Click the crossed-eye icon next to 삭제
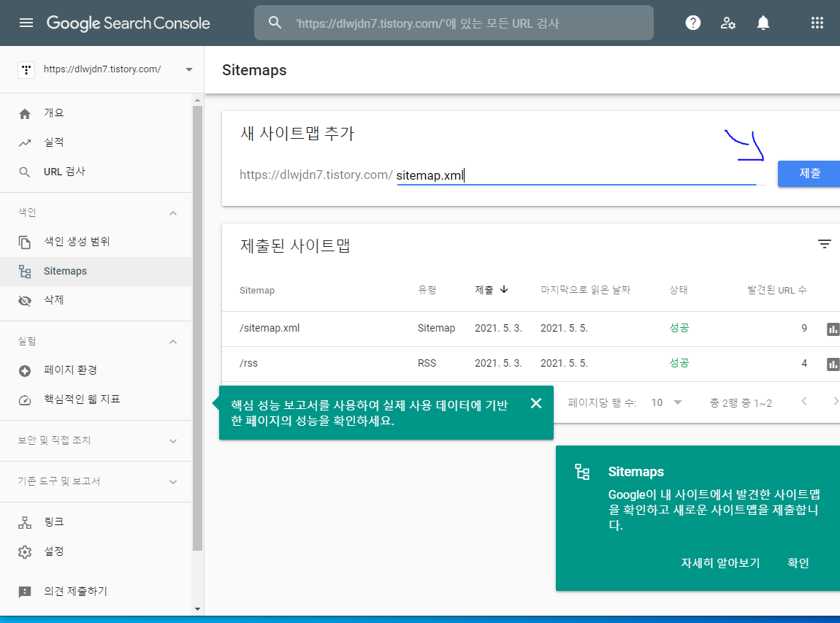This screenshot has height=623, width=840. pos(25,300)
